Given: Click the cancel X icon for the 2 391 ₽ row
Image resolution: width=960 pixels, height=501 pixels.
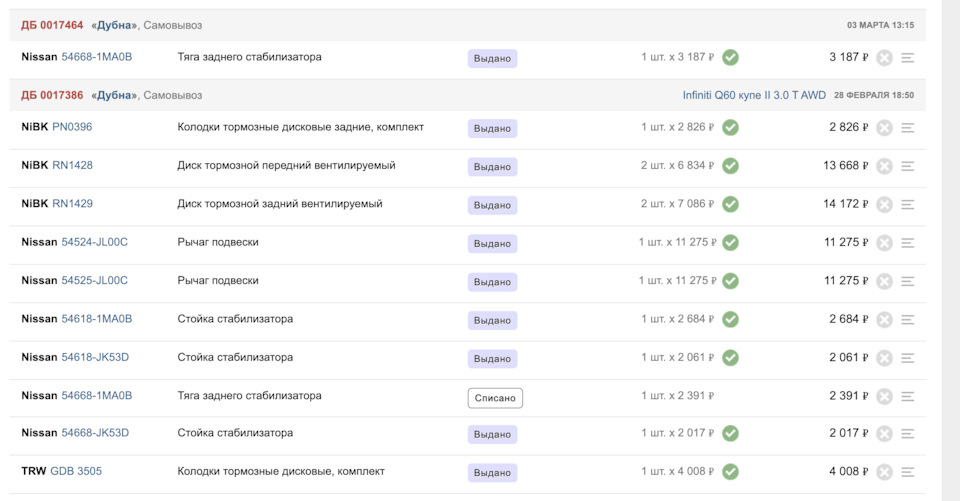Looking at the screenshot, I should click(x=884, y=396).
